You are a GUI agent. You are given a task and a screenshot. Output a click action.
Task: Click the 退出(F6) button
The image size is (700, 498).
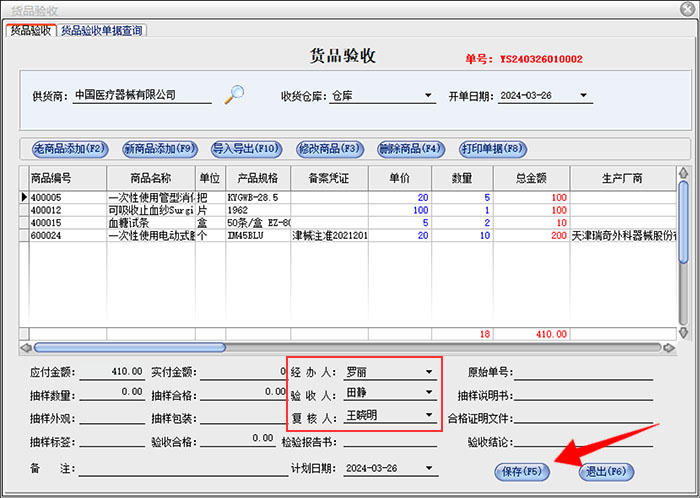tap(606, 470)
